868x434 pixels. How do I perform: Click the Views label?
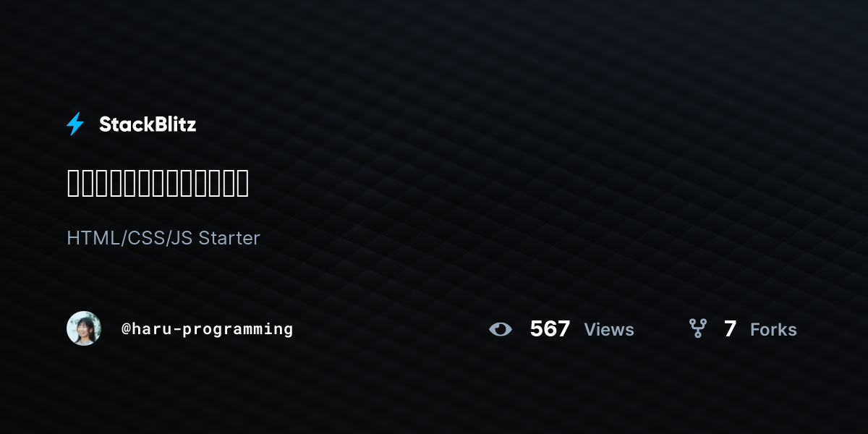pos(609,330)
